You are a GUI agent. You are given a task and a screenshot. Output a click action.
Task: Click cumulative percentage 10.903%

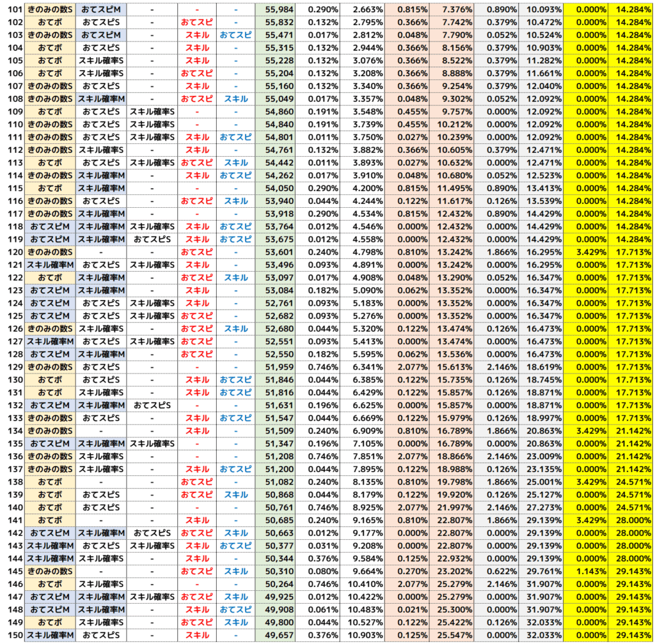pos(362,635)
